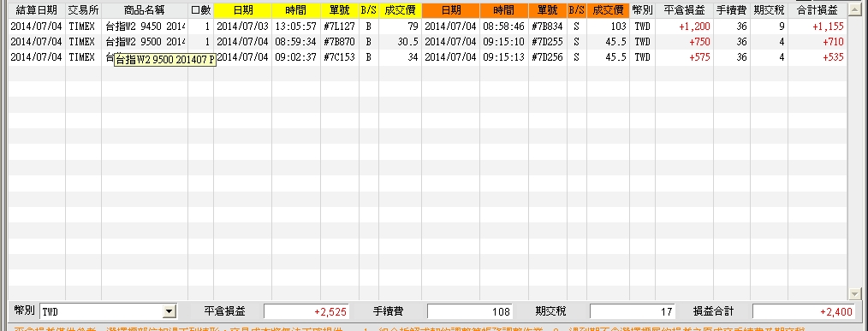Viewport: 868px width, 331px height.
Task: Click the 期交稅 total field showing 17
Action: click(633, 311)
